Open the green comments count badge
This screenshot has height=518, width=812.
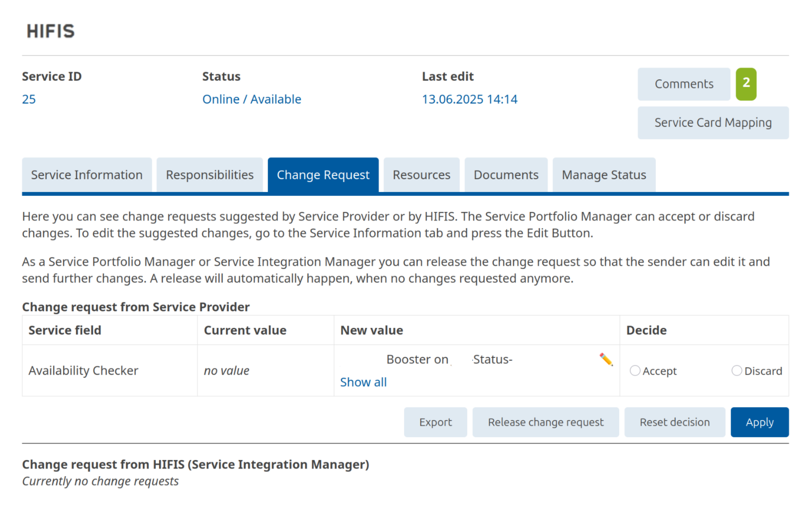tap(746, 84)
